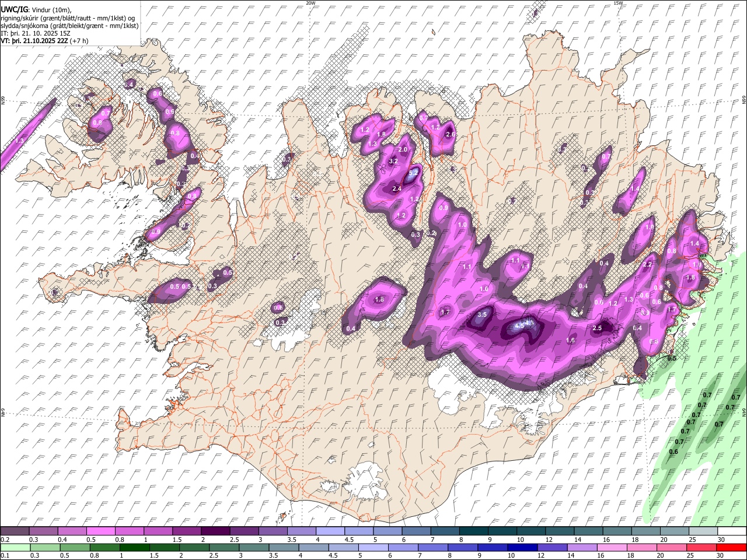Select dark teal upper swatch between 9 and 10
747x560 pixels.
(x=503, y=531)
